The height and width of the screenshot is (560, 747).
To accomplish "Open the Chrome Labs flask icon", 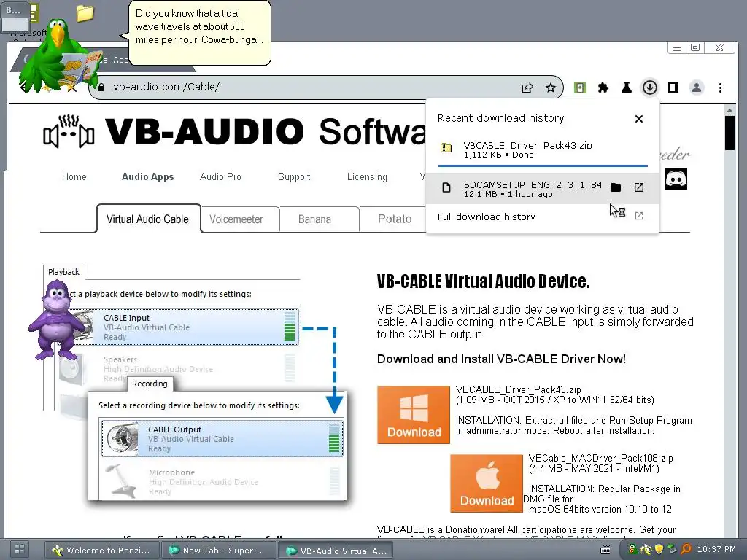I will (627, 87).
